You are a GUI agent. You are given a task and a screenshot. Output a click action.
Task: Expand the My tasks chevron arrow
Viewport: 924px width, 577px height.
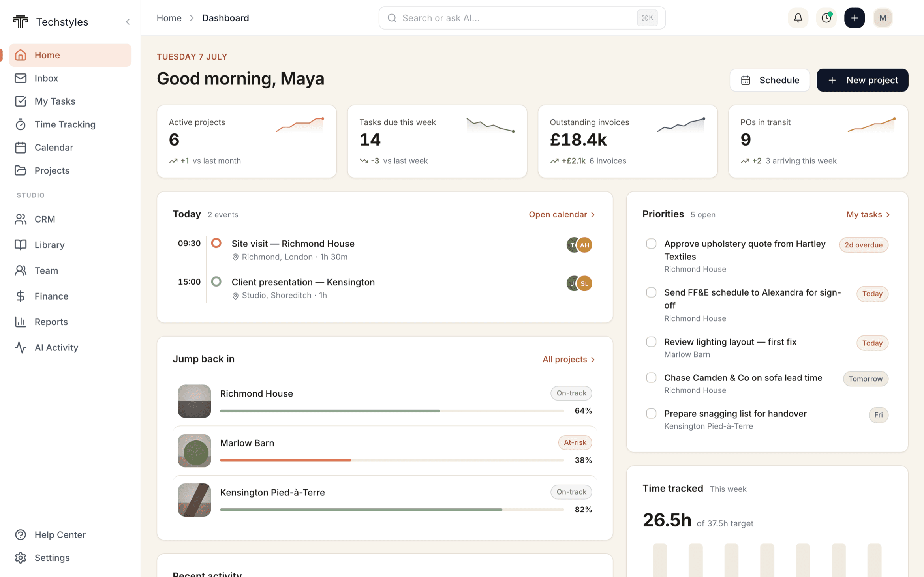[888, 215]
